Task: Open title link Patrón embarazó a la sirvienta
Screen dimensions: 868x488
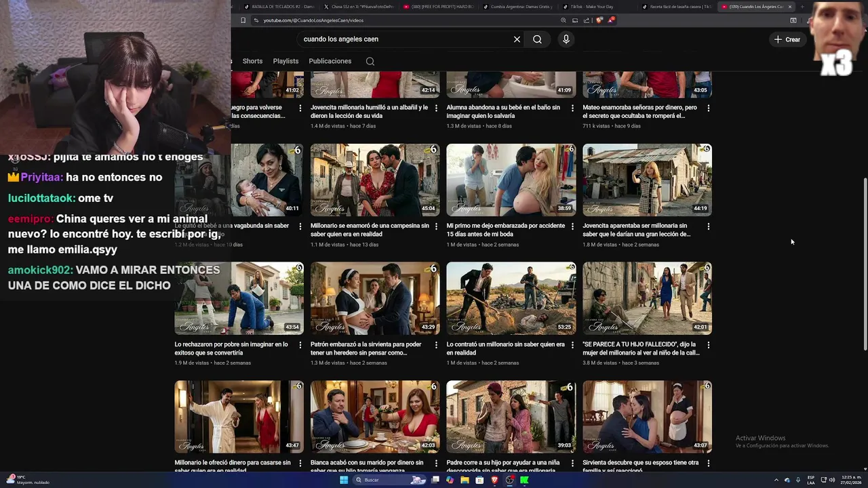Action: coord(366,348)
